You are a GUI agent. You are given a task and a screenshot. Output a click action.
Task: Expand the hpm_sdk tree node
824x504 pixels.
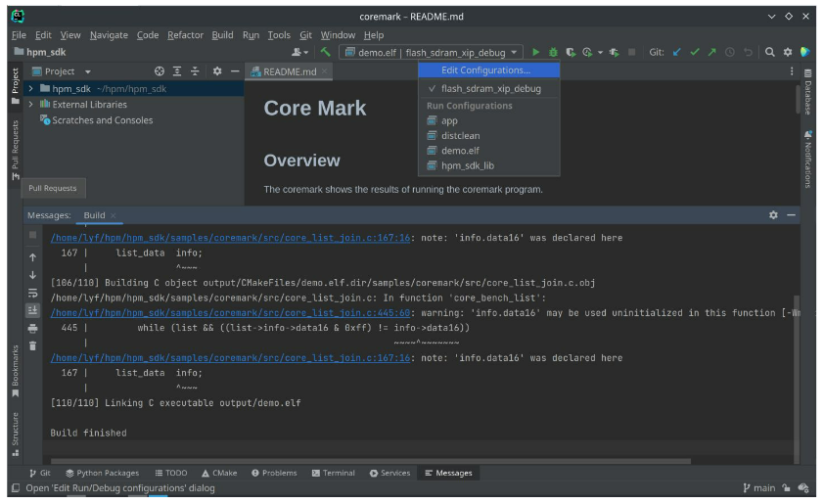point(31,89)
